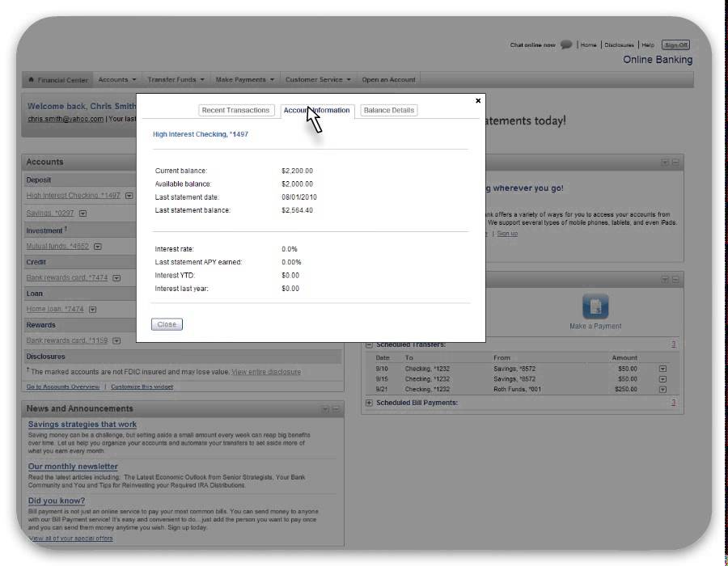Expand the Scheduled Bill Payments section

(x=369, y=403)
